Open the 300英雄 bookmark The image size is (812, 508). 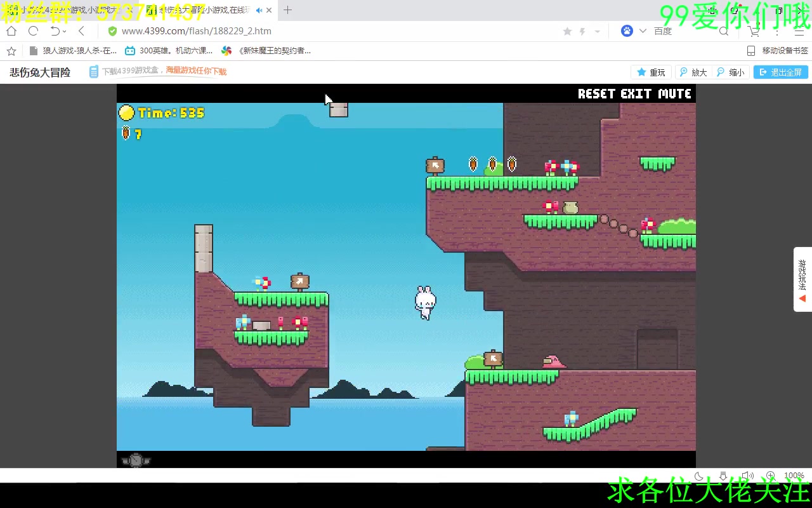[169, 51]
